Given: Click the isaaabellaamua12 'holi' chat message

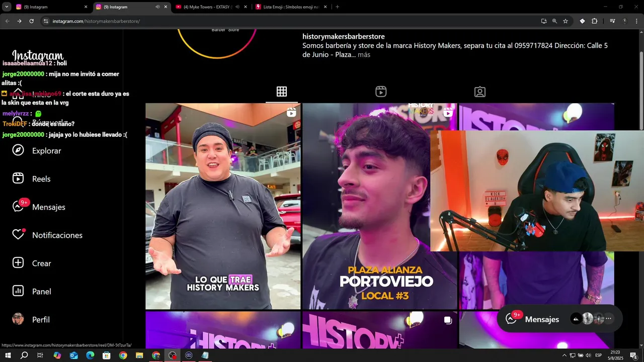Looking at the screenshot, I should 35,63.
